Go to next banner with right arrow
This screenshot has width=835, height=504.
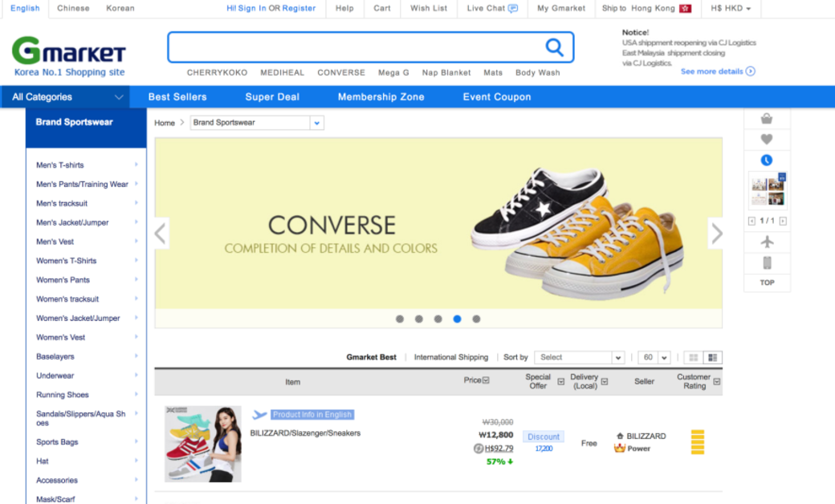716,233
